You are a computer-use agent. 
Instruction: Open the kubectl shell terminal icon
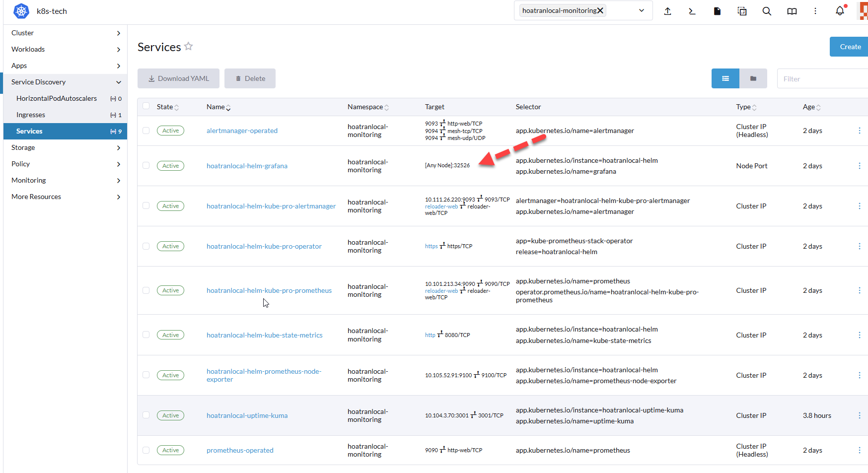tap(692, 11)
